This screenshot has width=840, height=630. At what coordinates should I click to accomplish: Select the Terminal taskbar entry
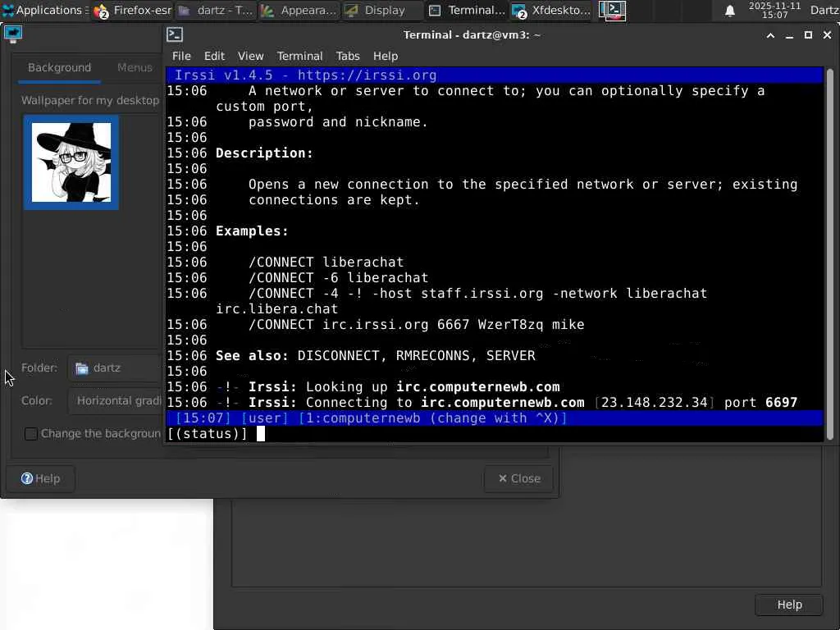467,10
